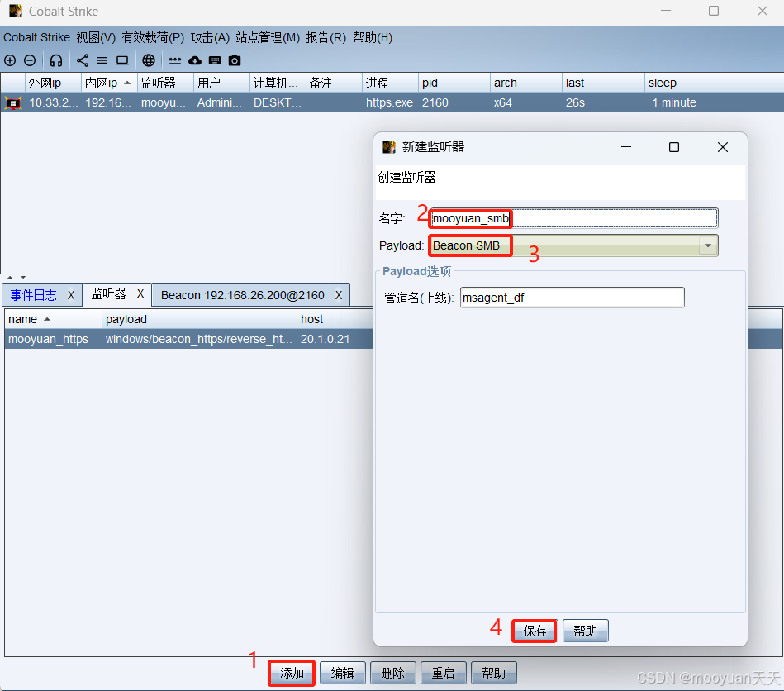The width and height of the screenshot is (784, 691).
Task: Sort by sleep column header
Action: pyautogui.click(x=714, y=83)
